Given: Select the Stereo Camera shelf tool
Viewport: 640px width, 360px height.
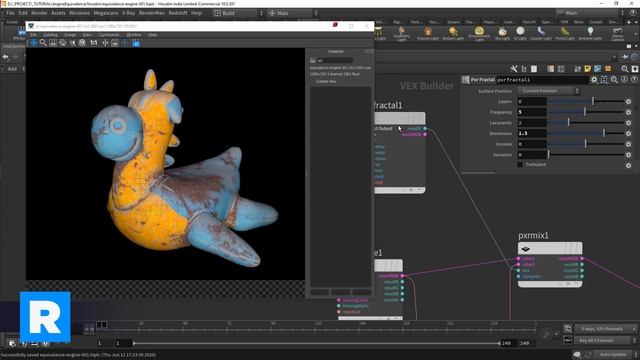Looking at the screenshot, I should pyautogui.click(x=618, y=34).
